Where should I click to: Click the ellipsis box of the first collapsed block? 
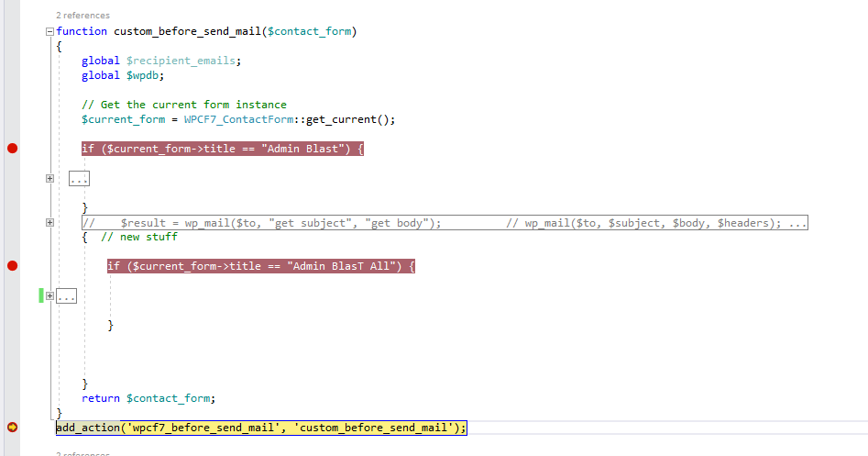79,178
